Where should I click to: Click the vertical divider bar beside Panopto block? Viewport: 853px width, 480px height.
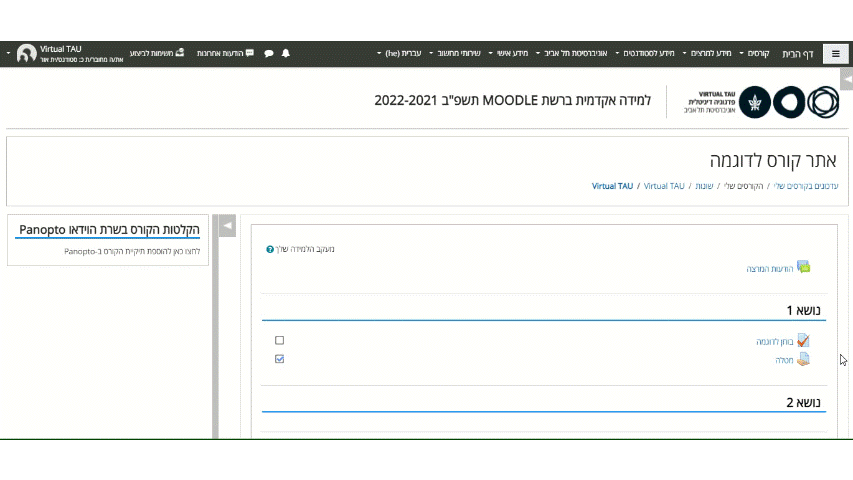215,327
